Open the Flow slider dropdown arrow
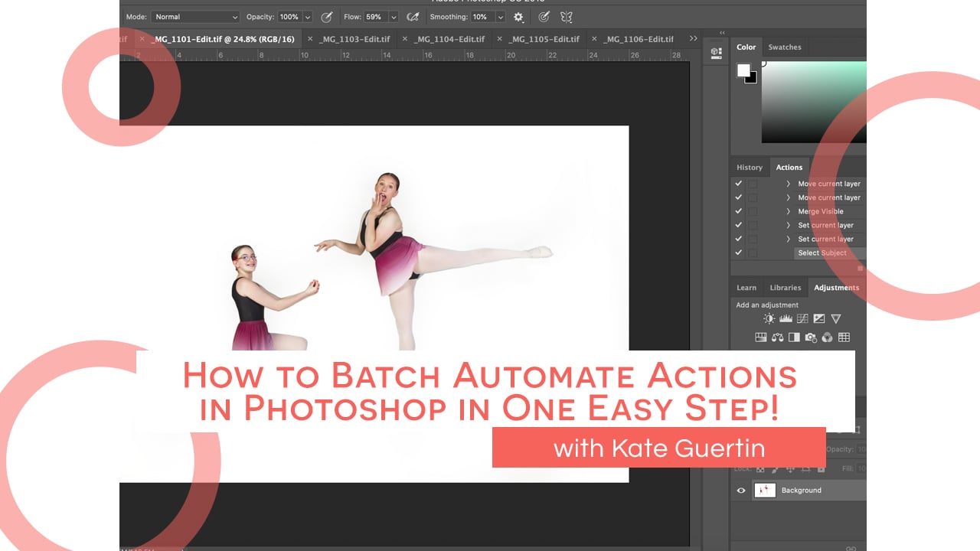980x551 pixels. [x=394, y=17]
